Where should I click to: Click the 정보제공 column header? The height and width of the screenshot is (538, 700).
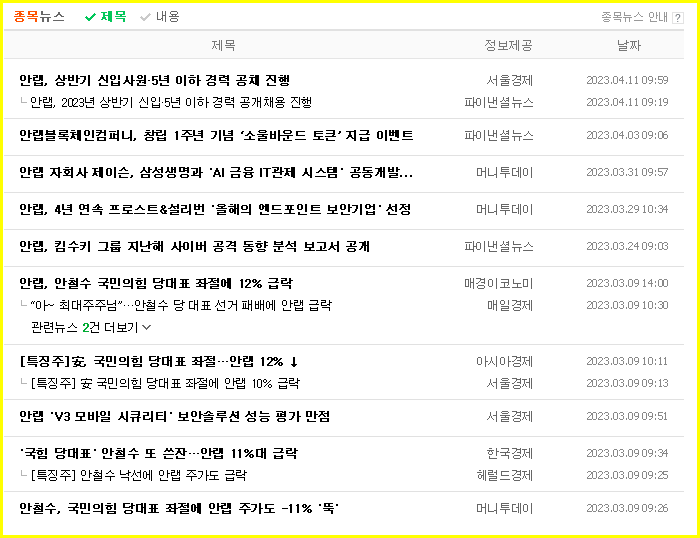(508, 45)
